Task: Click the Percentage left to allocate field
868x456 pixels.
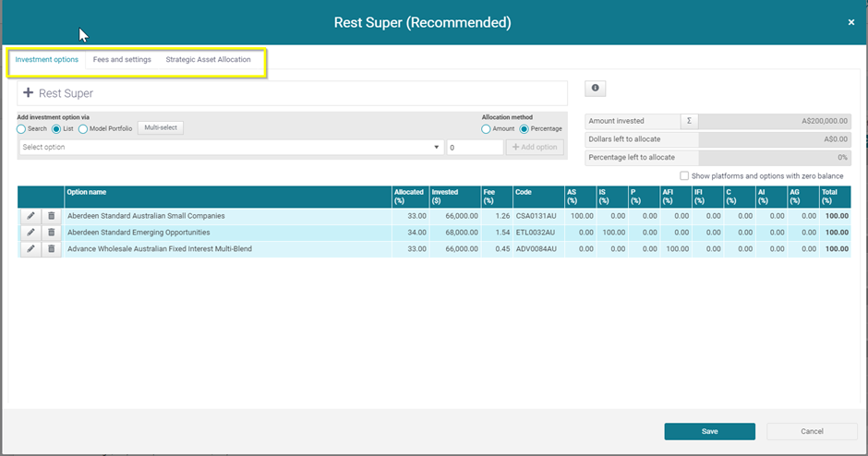Action: point(775,157)
